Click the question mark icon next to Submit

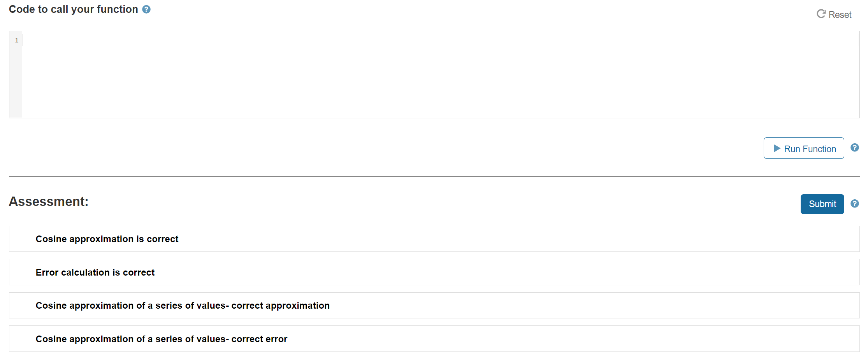point(855,204)
